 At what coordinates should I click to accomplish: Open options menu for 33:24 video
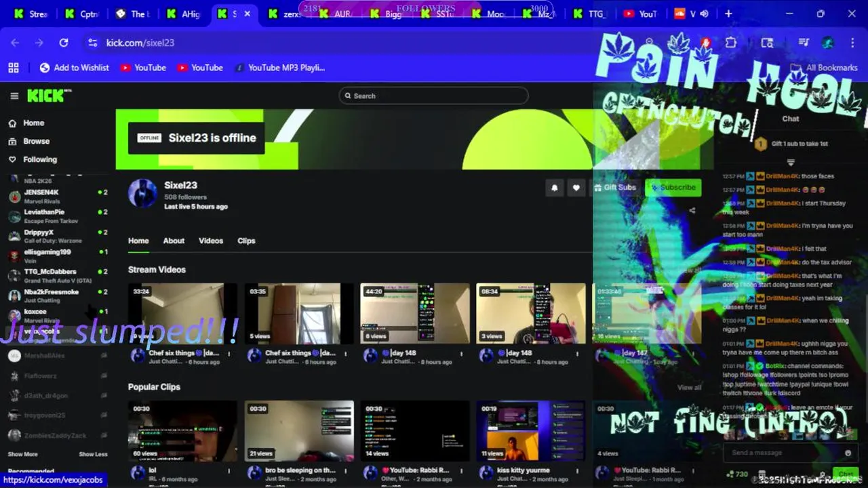pos(229,354)
